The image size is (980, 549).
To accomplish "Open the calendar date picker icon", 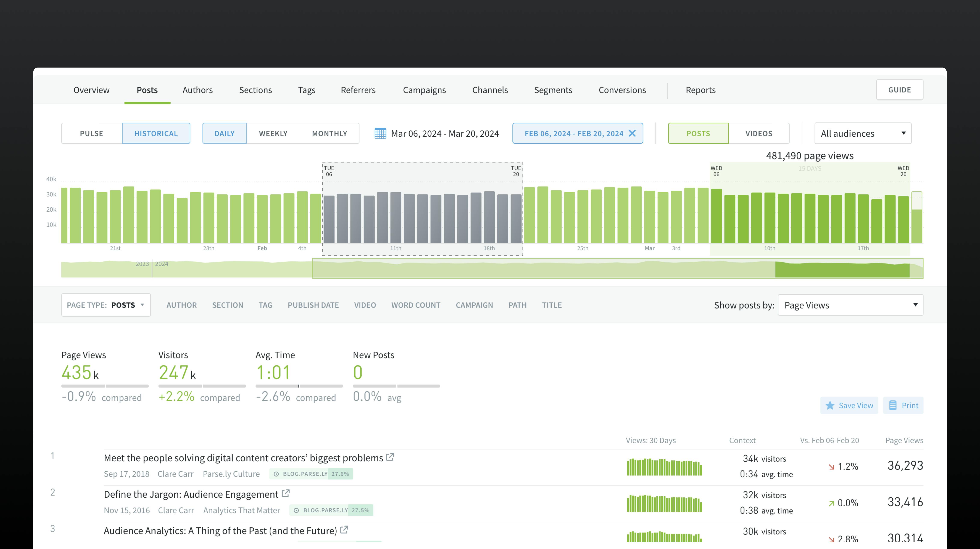I will pyautogui.click(x=380, y=133).
